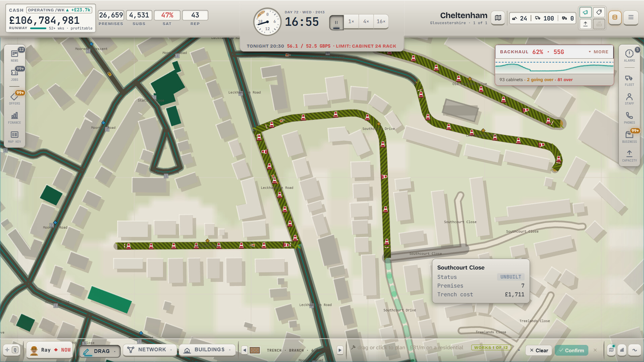Open the Finance chart icon
The image size is (644, 362).
point(14,118)
